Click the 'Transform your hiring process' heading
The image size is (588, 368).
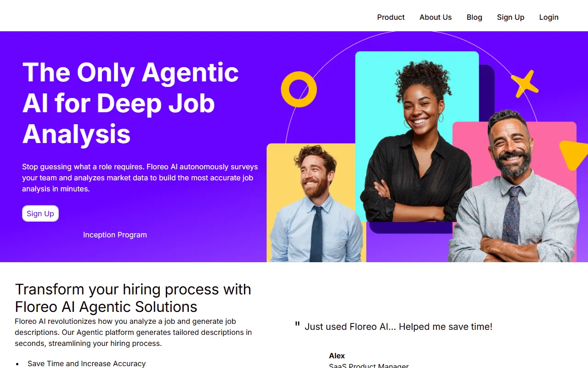coord(133,298)
